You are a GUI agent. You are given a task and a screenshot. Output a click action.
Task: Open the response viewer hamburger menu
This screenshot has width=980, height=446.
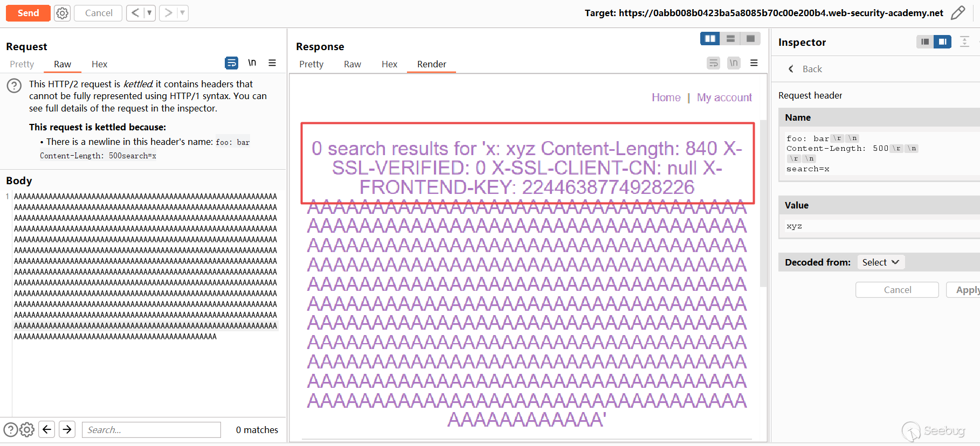click(x=754, y=63)
